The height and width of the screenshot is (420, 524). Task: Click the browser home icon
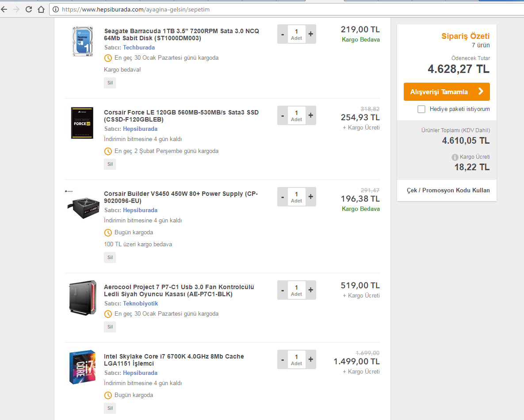(x=41, y=9)
